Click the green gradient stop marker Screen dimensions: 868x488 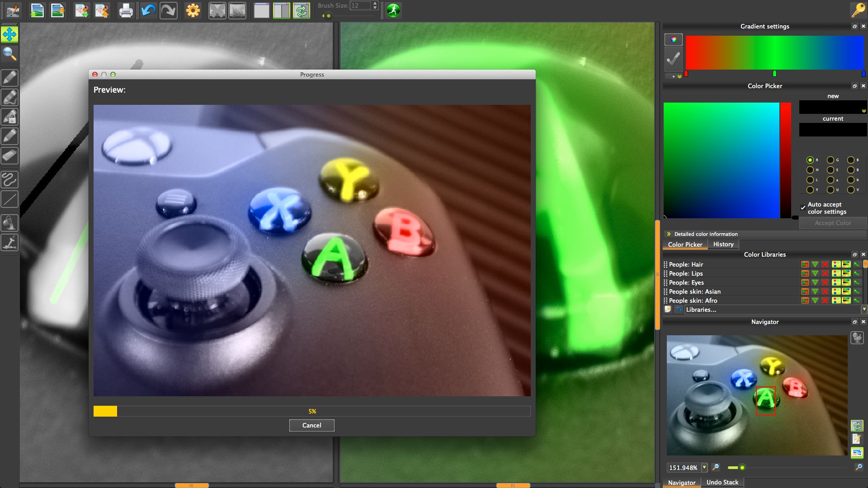coord(774,74)
